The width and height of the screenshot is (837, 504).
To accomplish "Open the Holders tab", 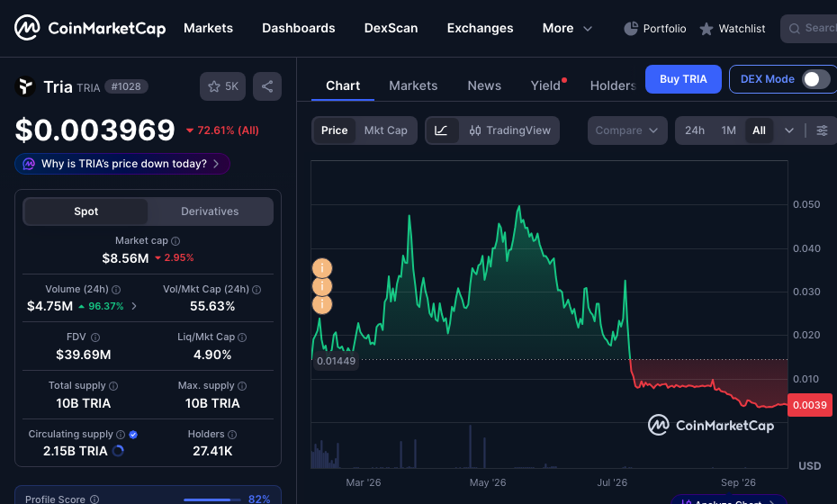I will 613,85.
